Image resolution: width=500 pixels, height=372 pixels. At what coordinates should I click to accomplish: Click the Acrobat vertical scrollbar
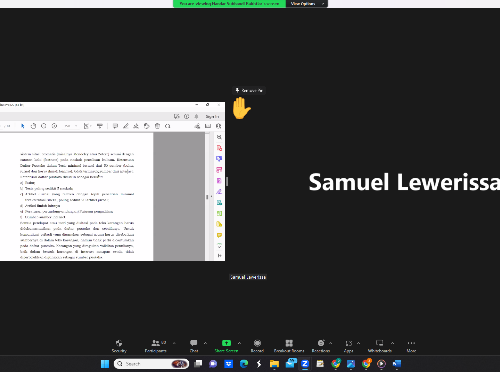coord(207,196)
